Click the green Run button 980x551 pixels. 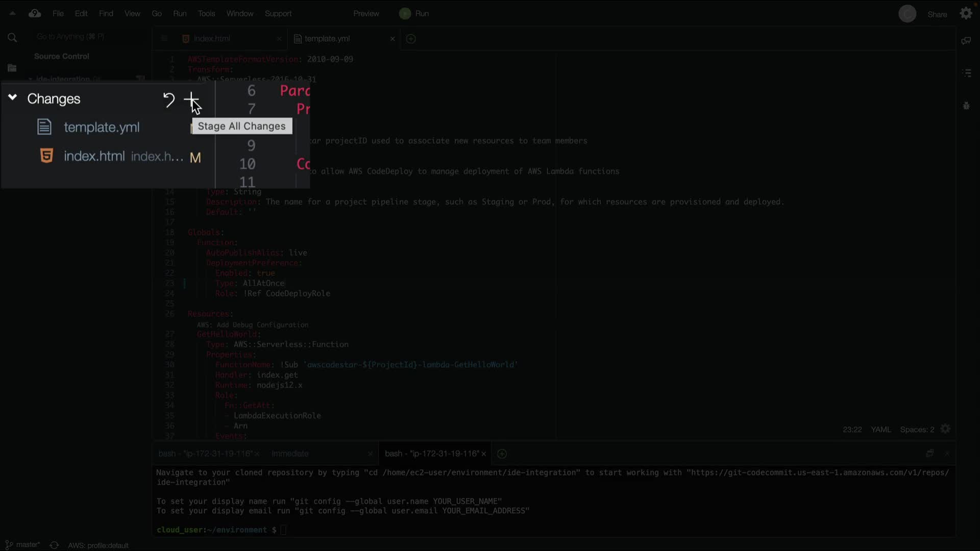point(414,14)
